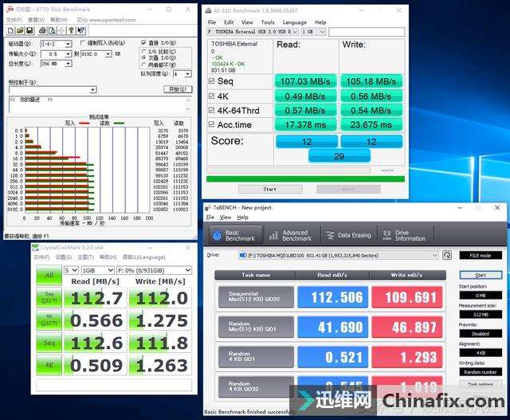
Task: Click the Save floppy icon in ATTO toolbar
Action: (29, 30)
